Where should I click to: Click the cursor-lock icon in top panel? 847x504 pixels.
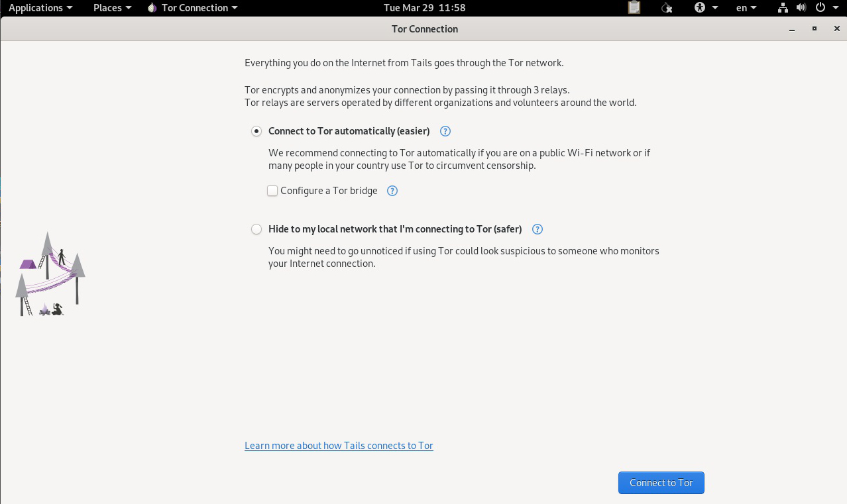point(667,8)
